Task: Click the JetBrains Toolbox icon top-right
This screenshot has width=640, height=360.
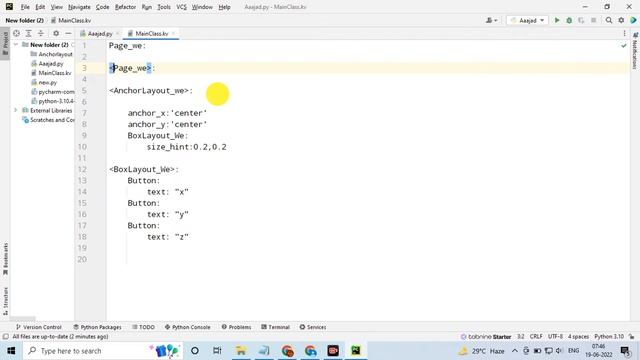Action: coord(633,20)
